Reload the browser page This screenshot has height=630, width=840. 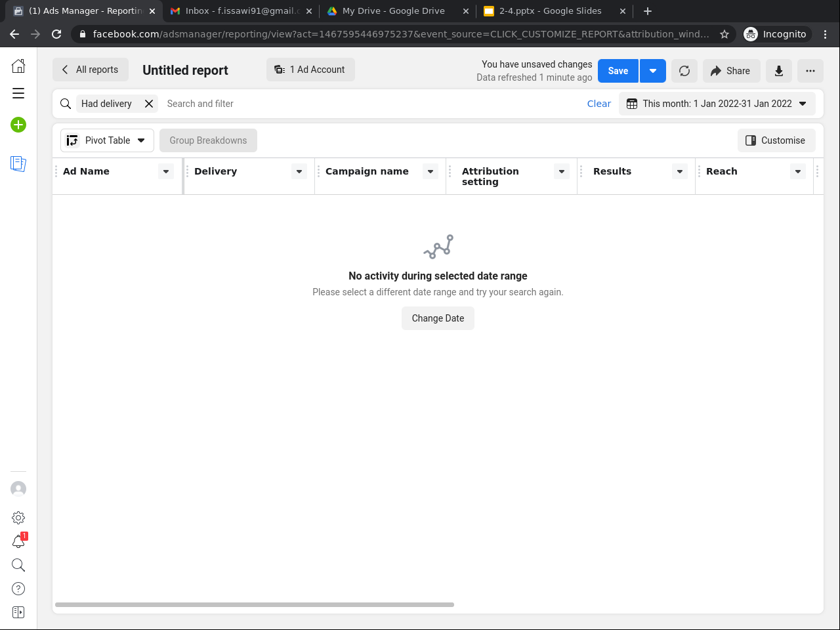56,34
